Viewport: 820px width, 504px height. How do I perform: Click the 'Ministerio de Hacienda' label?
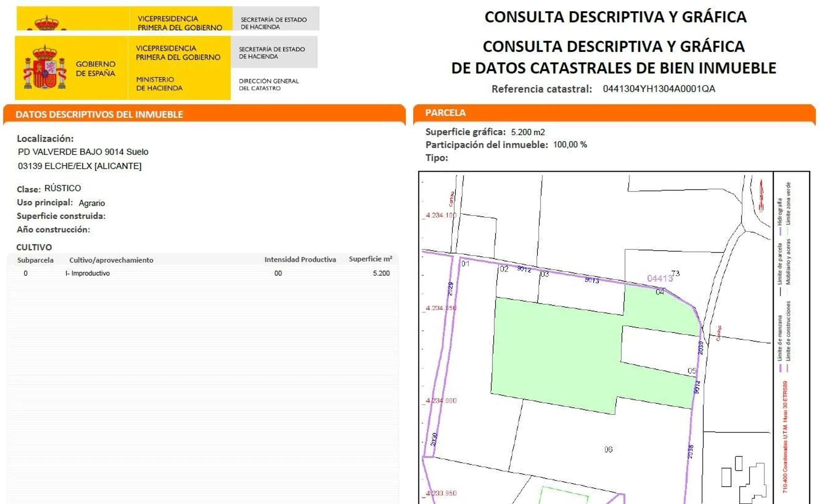tap(159, 84)
